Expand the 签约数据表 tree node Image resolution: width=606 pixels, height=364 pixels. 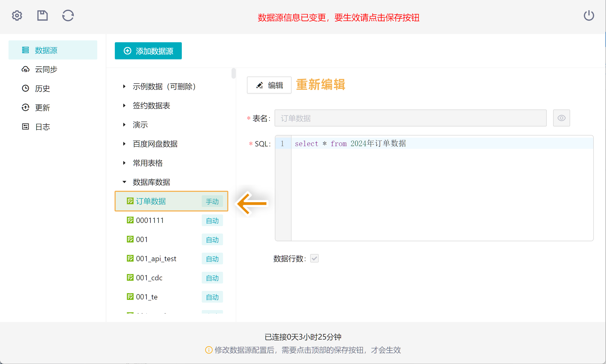tap(124, 105)
